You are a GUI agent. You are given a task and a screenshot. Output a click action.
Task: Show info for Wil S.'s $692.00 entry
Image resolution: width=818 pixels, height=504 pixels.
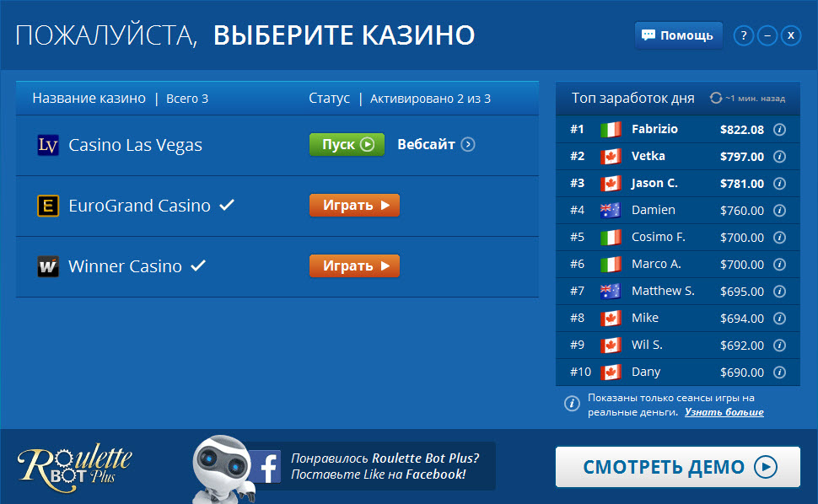click(779, 345)
